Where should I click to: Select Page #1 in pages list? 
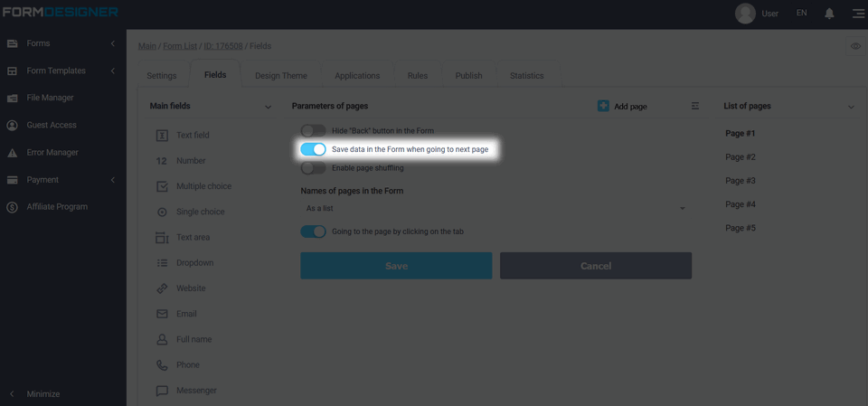[x=741, y=134]
